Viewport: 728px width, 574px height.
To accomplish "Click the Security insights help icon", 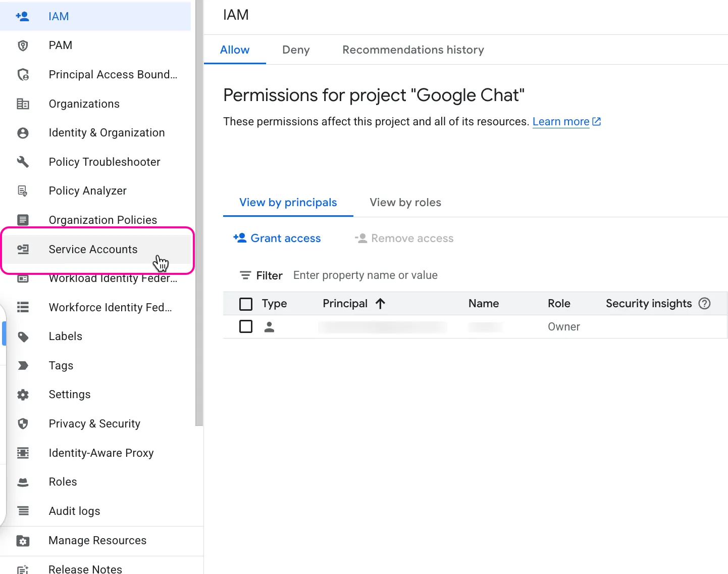I will coord(704,303).
